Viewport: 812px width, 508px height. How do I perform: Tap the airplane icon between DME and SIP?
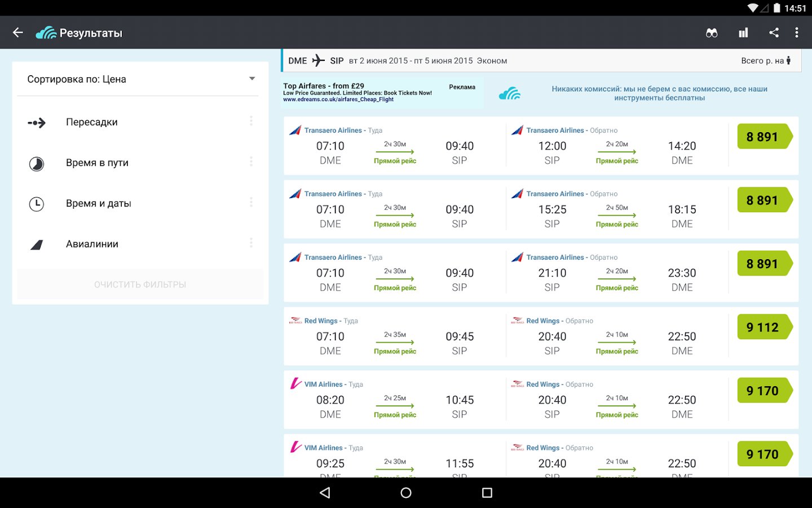[x=319, y=60]
